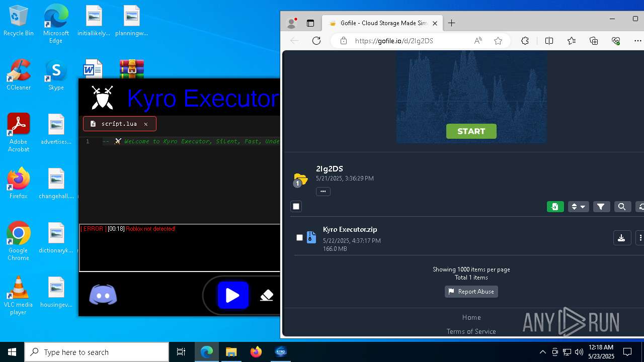This screenshot has height=362, width=644.
Task: Click into the Lua code editor line 1
Action: click(x=191, y=141)
